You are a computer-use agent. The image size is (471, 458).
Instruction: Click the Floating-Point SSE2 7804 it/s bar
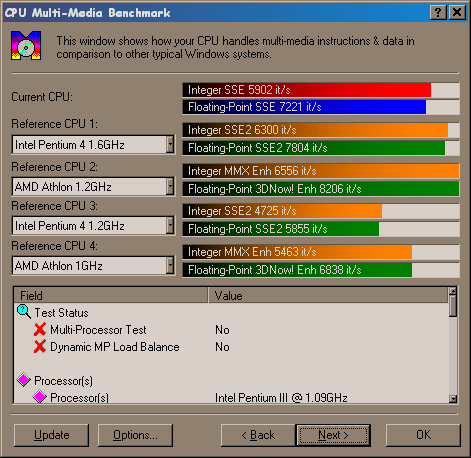pos(321,148)
